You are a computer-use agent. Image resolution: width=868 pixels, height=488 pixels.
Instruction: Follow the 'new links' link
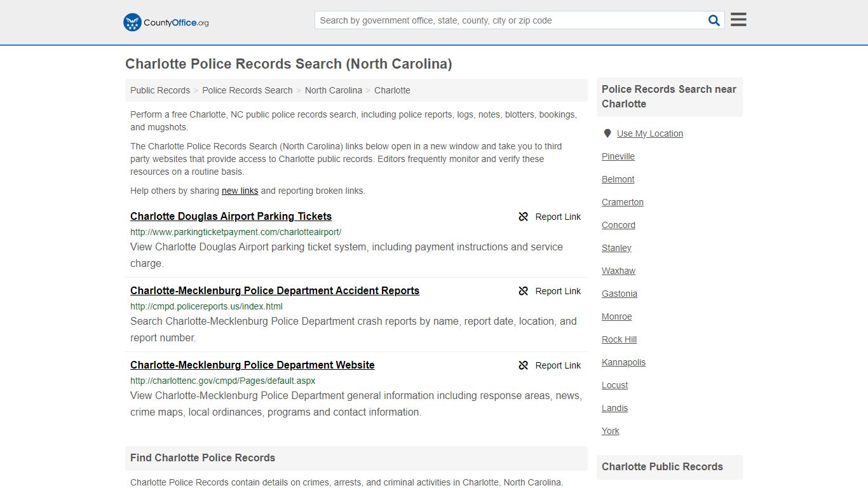240,191
